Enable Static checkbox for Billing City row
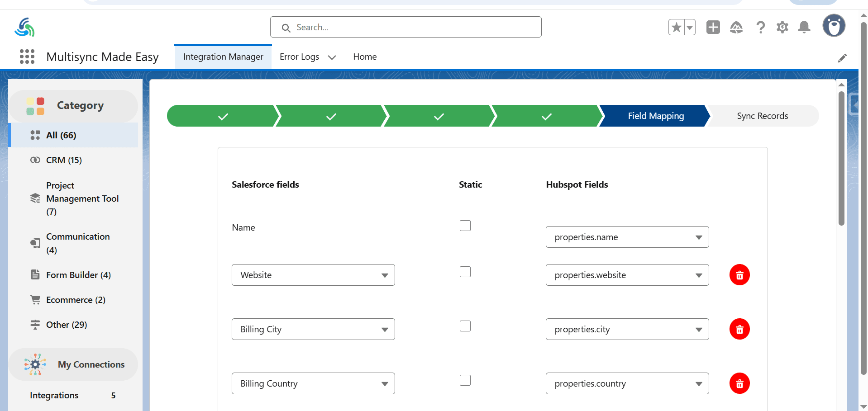Image resolution: width=868 pixels, height=411 pixels. click(465, 326)
